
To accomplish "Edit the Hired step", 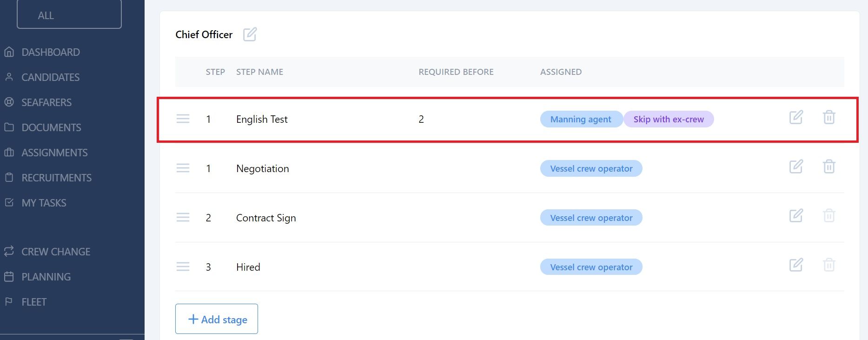I will pyautogui.click(x=796, y=265).
